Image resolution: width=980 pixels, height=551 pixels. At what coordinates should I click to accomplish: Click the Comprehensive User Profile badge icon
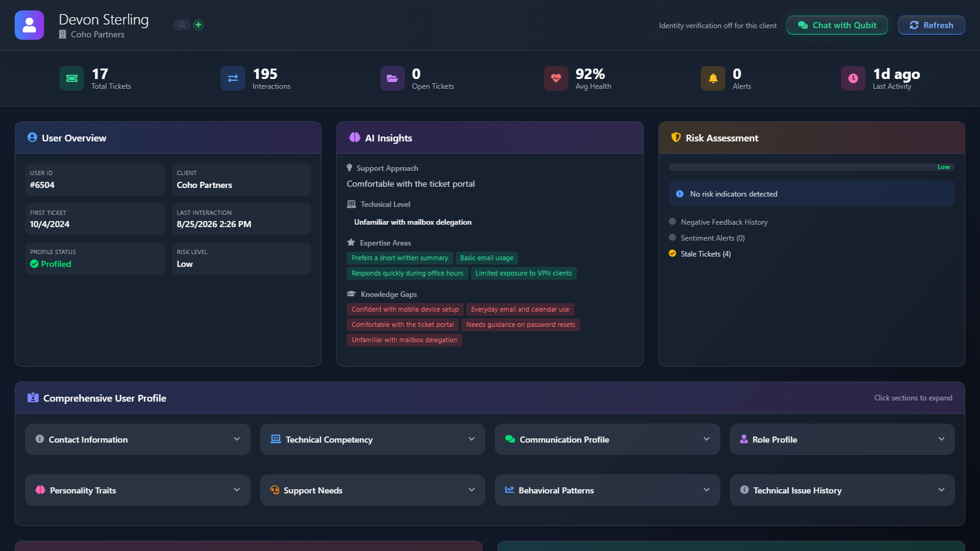pos(33,398)
